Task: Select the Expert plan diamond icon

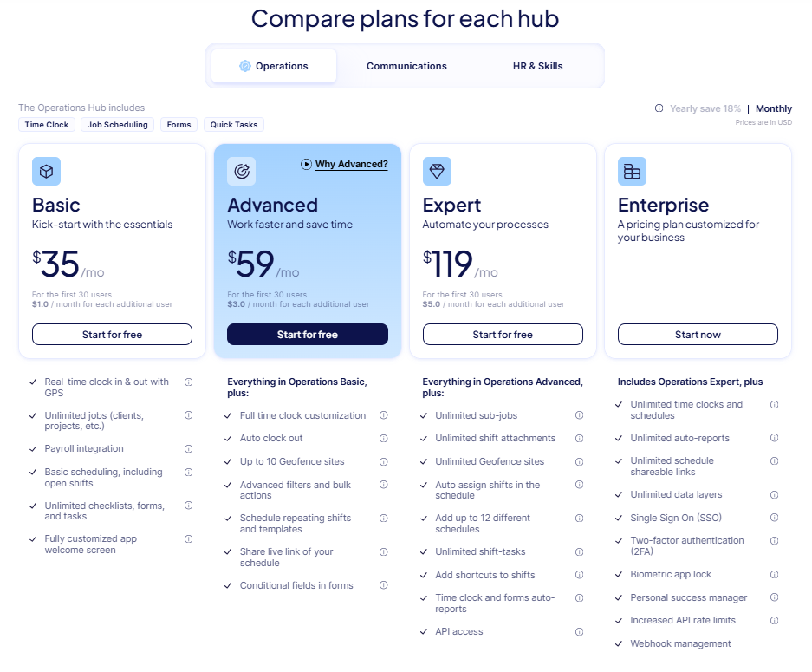Action: pyautogui.click(x=437, y=171)
